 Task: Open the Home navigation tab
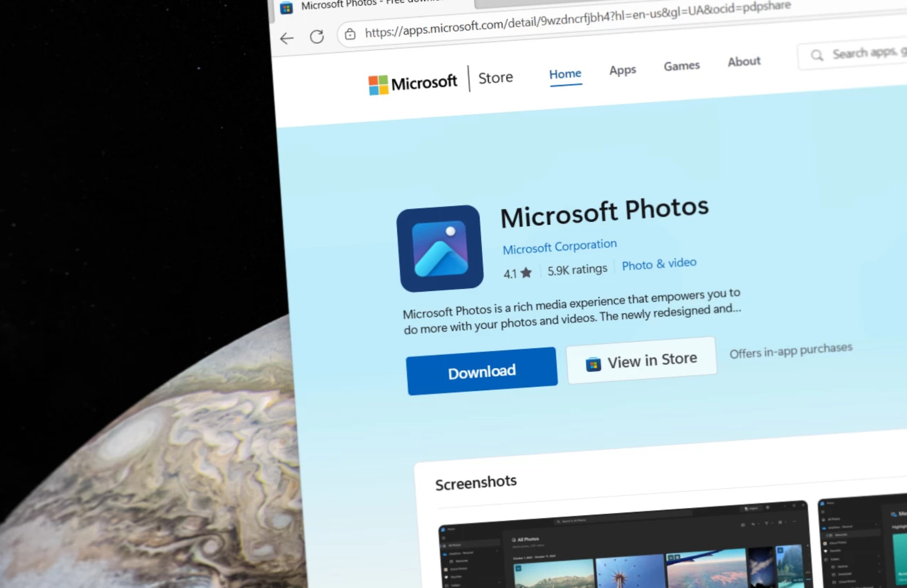tap(565, 74)
